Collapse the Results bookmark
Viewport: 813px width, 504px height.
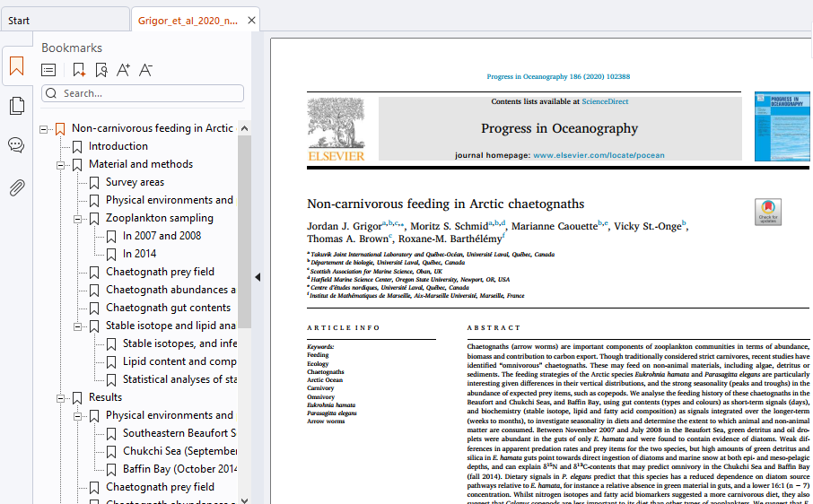(61, 398)
